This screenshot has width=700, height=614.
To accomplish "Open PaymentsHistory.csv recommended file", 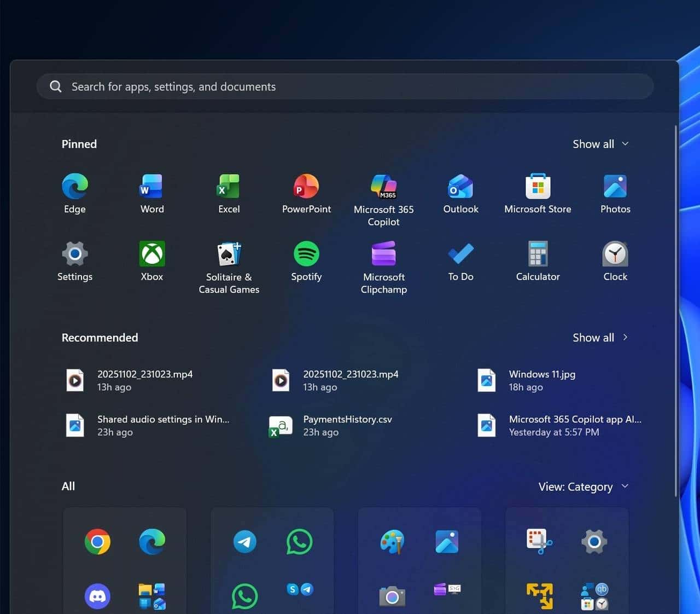I will pyautogui.click(x=347, y=425).
